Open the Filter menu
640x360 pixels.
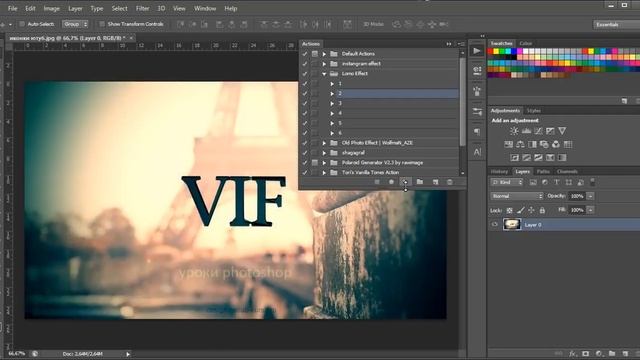[142, 8]
